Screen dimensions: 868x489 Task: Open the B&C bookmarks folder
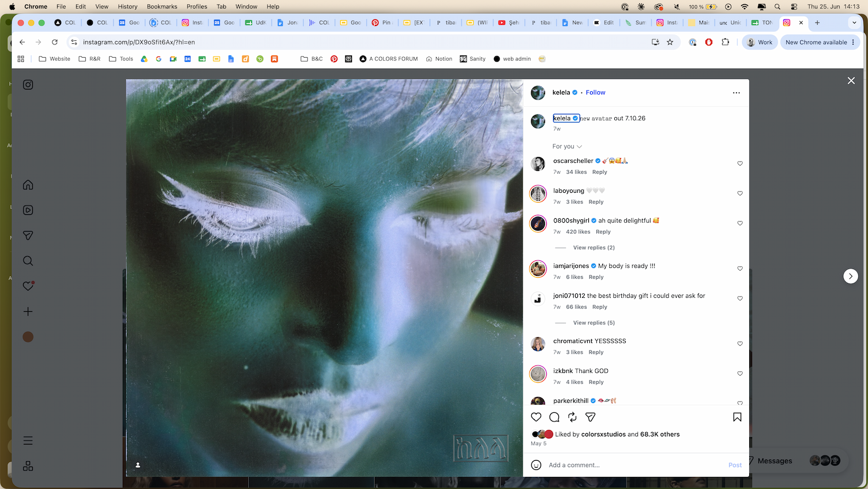click(312, 59)
